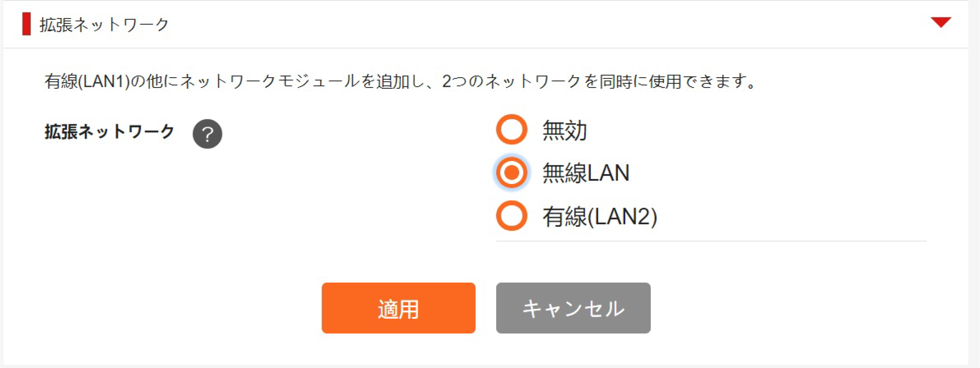Click the description text about LAN1 modules
The width and height of the screenshot is (980, 368).
[x=399, y=81]
